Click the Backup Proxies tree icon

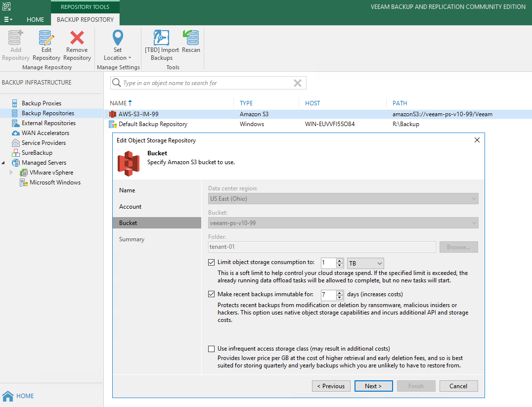15,103
